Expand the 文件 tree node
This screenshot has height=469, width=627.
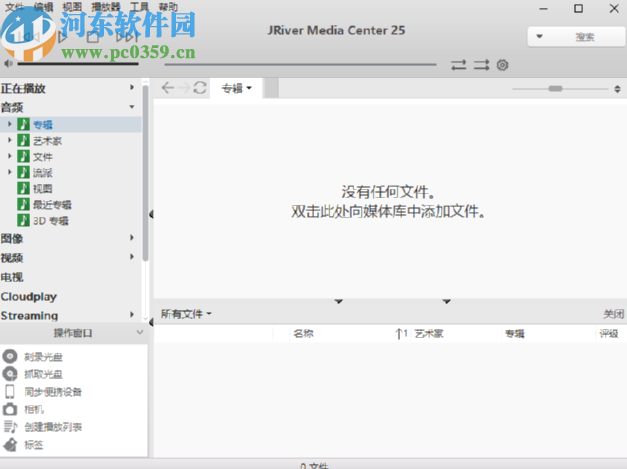click(x=10, y=156)
